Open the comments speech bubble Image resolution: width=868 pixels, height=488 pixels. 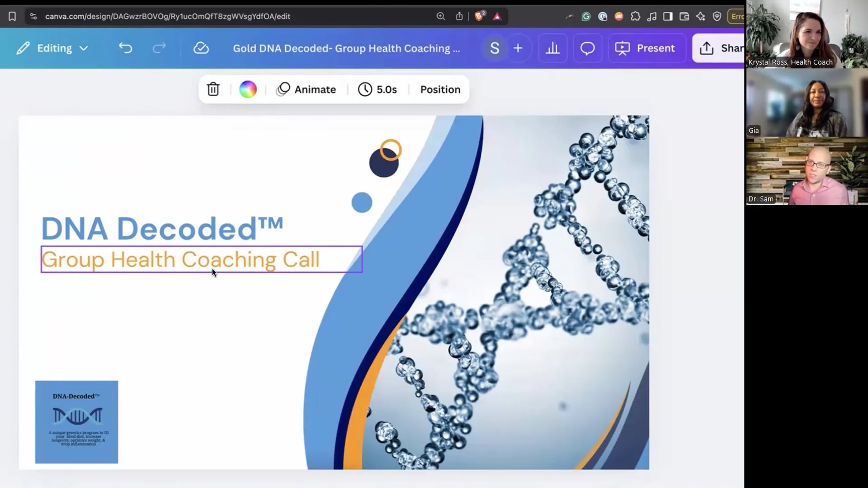coord(587,48)
